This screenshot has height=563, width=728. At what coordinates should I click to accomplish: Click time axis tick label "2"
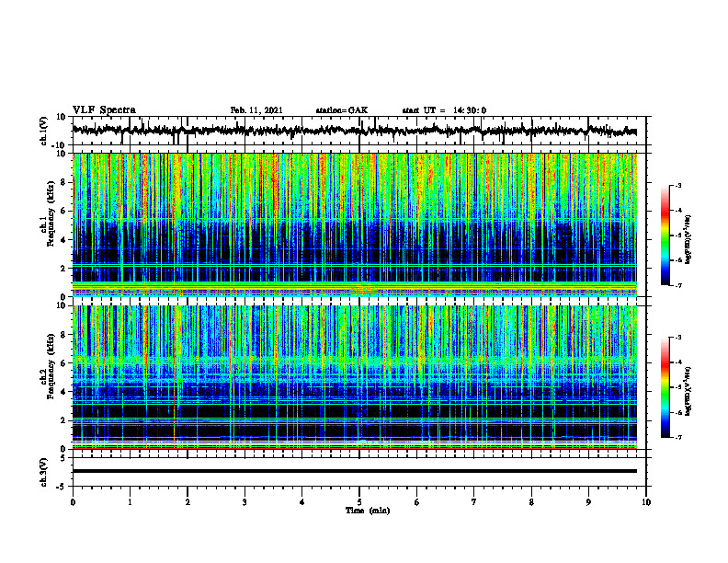click(x=188, y=502)
